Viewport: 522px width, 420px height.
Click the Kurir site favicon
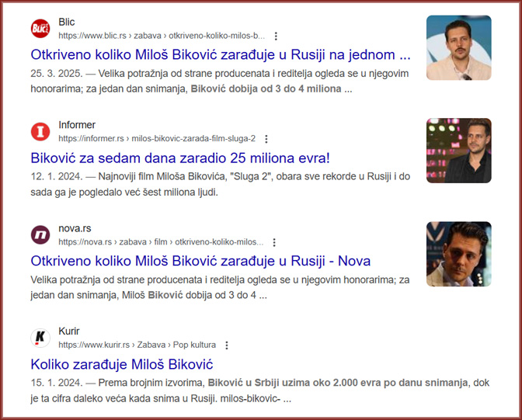click(x=40, y=338)
